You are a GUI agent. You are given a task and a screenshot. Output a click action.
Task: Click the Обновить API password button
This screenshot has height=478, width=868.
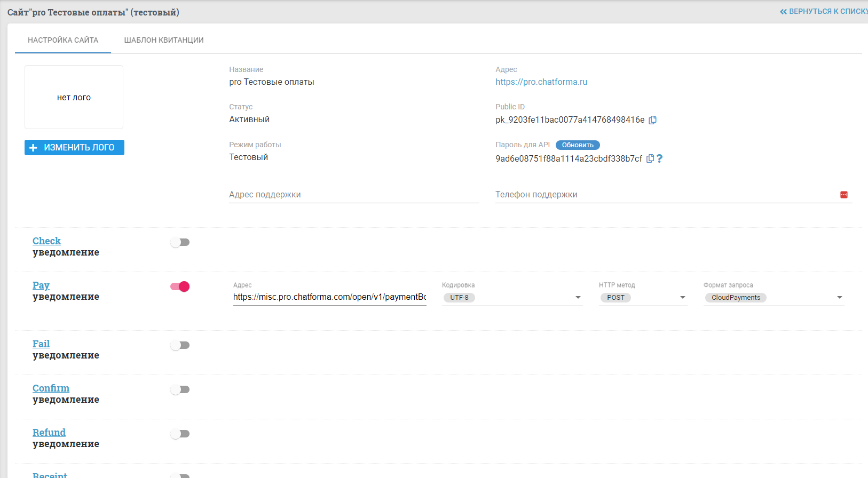(x=578, y=145)
